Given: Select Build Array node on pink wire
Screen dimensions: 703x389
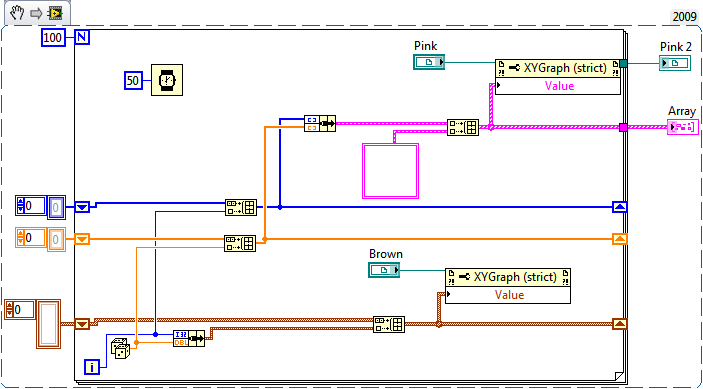Looking at the screenshot, I should coord(463,127).
